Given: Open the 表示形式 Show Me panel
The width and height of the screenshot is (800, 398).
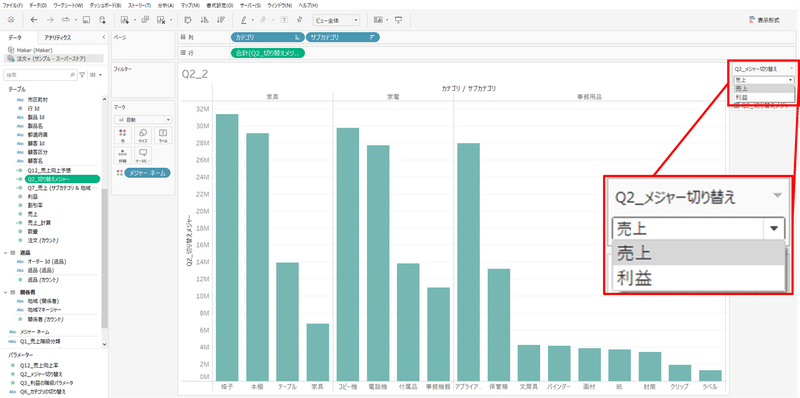Looking at the screenshot, I should coord(764,20).
